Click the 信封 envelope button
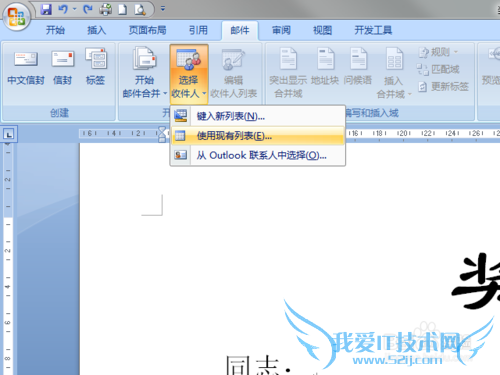The image size is (500, 375). [x=63, y=67]
